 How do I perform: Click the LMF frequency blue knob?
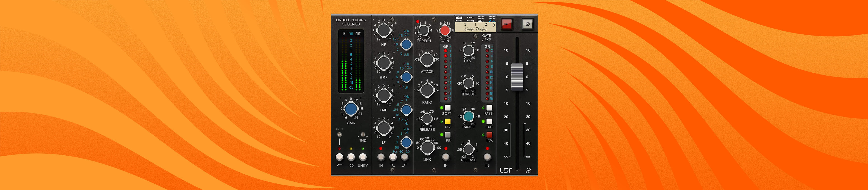click(x=406, y=109)
